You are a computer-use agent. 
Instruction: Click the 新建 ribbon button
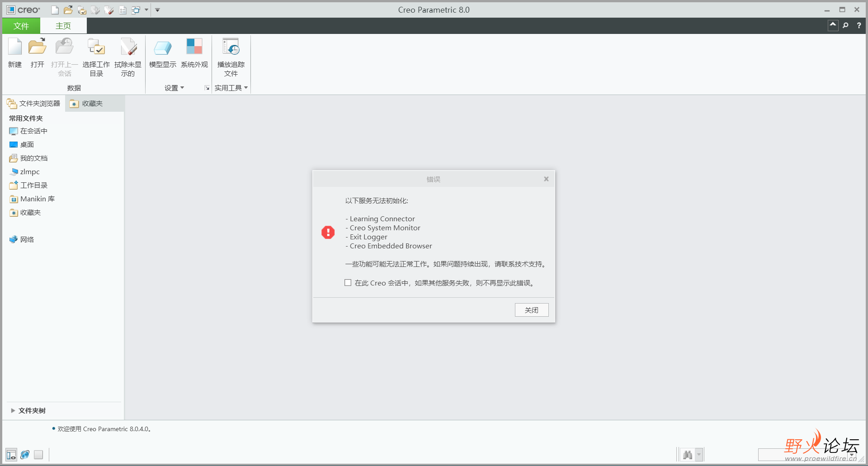pos(15,53)
